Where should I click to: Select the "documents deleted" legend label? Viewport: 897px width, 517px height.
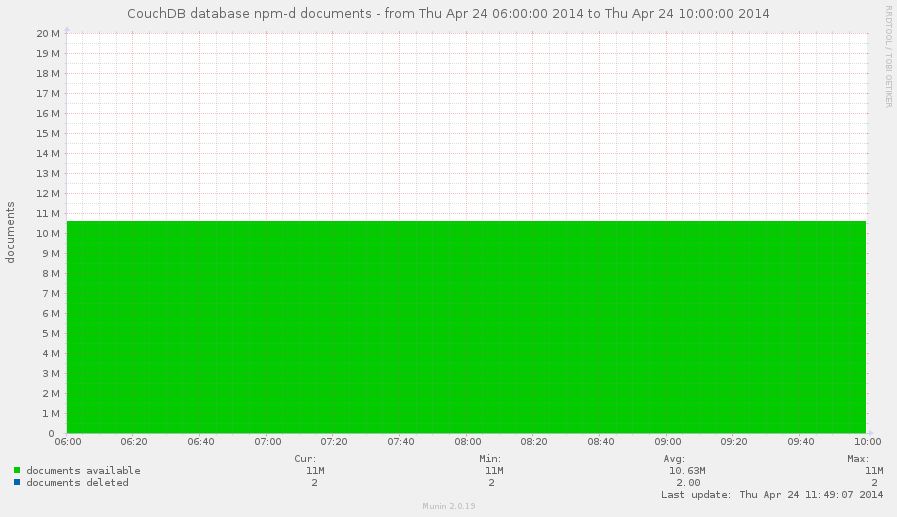coord(77,483)
